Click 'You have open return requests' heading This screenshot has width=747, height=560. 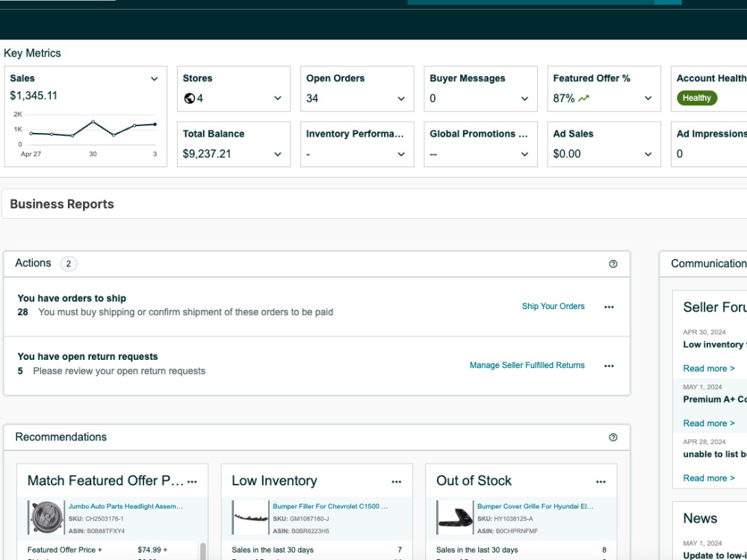(x=87, y=357)
